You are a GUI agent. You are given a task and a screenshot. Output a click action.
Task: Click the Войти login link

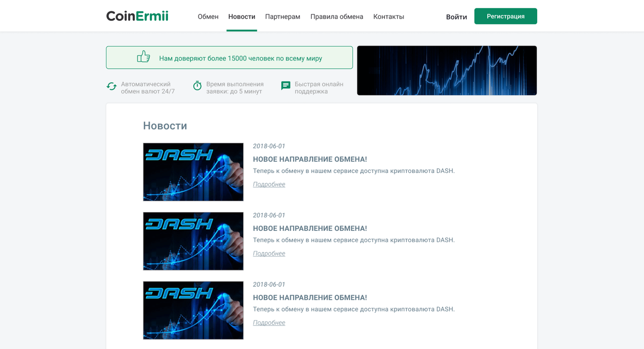tap(456, 17)
